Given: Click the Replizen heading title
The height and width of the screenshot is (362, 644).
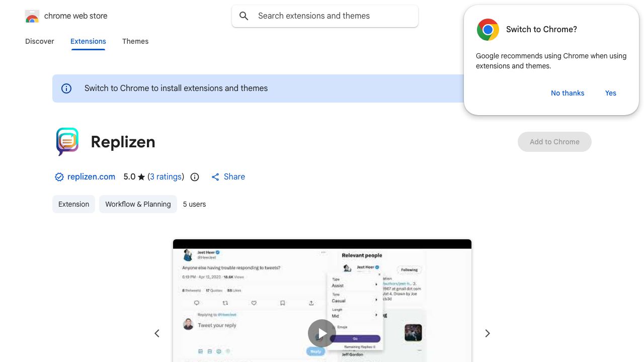Looking at the screenshot, I should 123,142.
